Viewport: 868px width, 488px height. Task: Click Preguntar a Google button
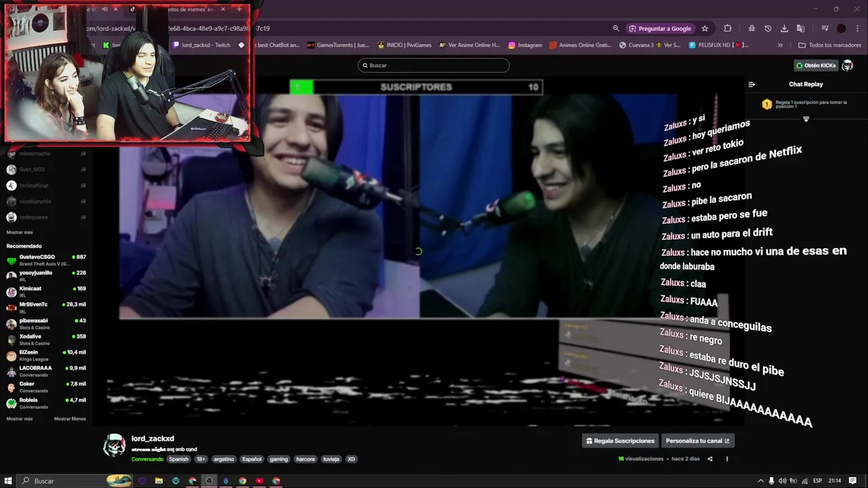pyautogui.click(x=660, y=28)
